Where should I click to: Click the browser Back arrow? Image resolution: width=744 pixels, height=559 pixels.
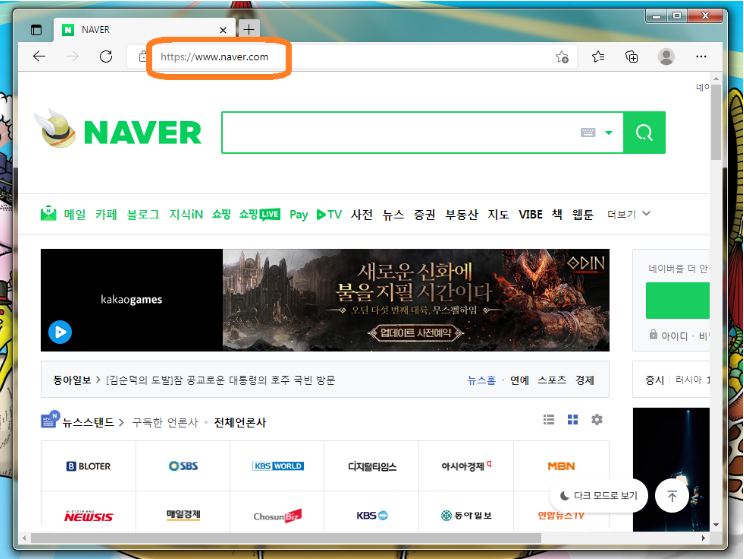tap(39, 56)
